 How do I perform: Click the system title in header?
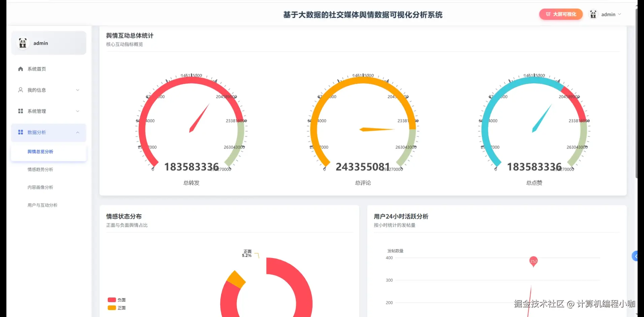click(x=363, y=15)
